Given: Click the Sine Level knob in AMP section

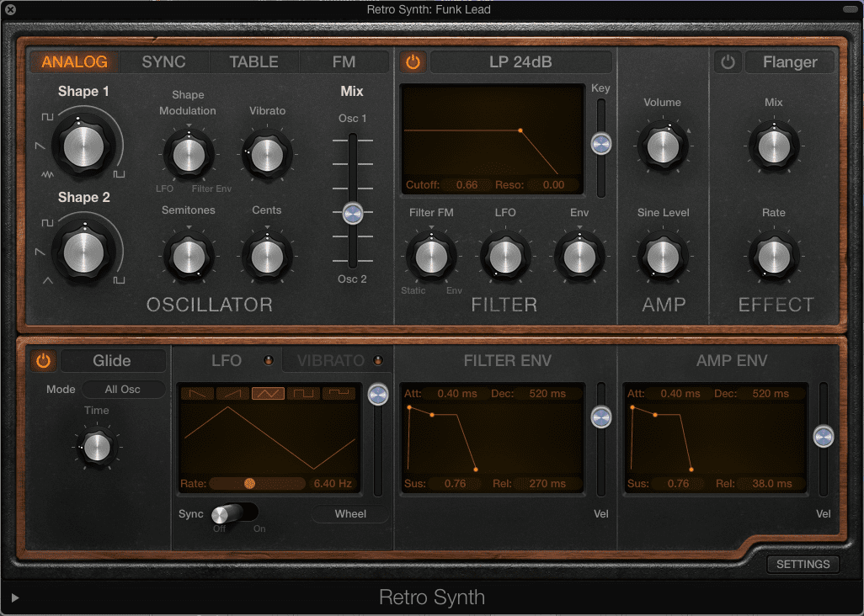Looking at the screenshot, I should pos(663,258).
